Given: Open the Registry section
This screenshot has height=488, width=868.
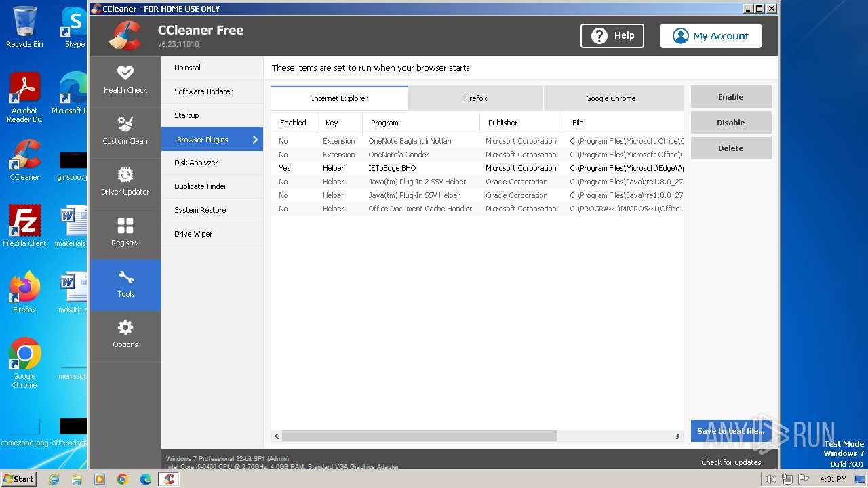Looking at the screenshot, I should coord(125,234).
